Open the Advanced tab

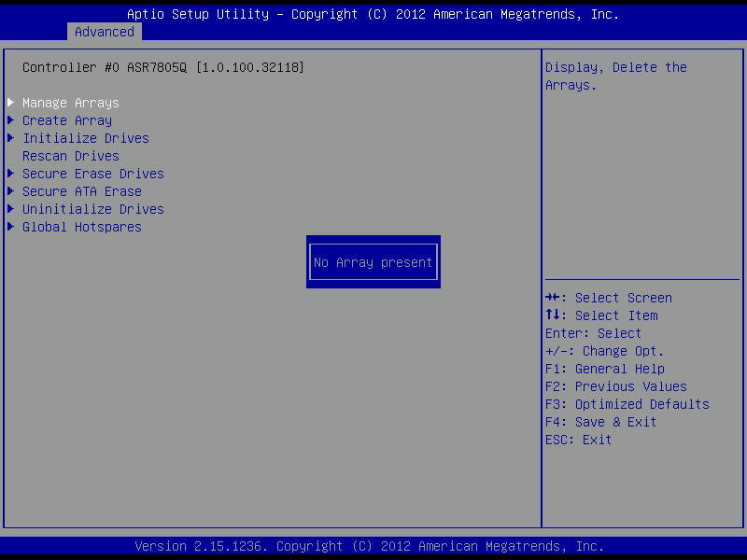point(105,32)
